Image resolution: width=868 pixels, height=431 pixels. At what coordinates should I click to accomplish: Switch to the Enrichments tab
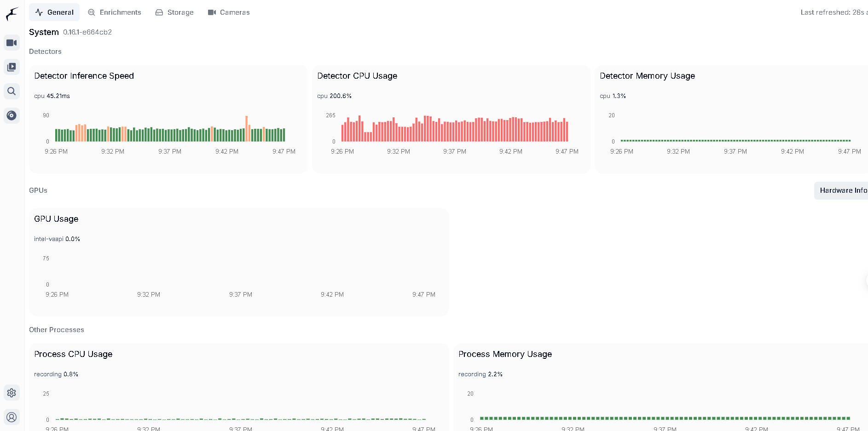coord(115,12)
